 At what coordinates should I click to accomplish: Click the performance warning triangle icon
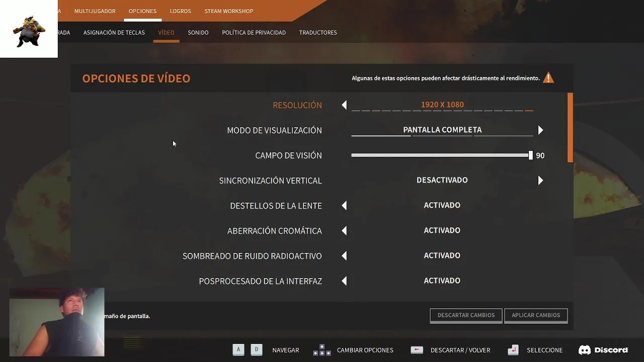pyautogui.click(x=548, y=78)
